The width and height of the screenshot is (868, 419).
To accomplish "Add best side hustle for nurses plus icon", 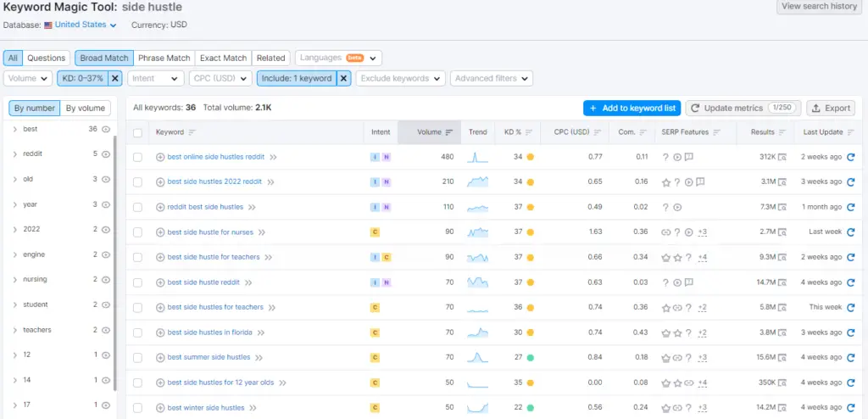I will tap(160, 232).
